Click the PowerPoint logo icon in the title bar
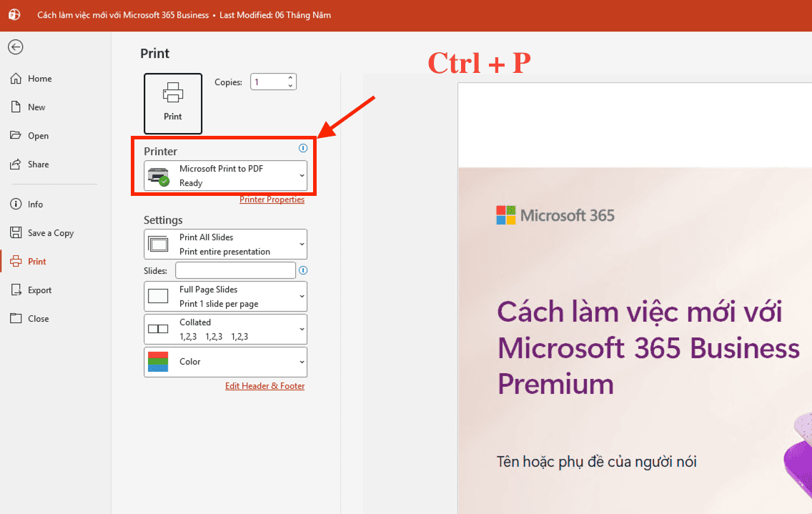This screenshot has width=812, height=514. tap(14, 14)
